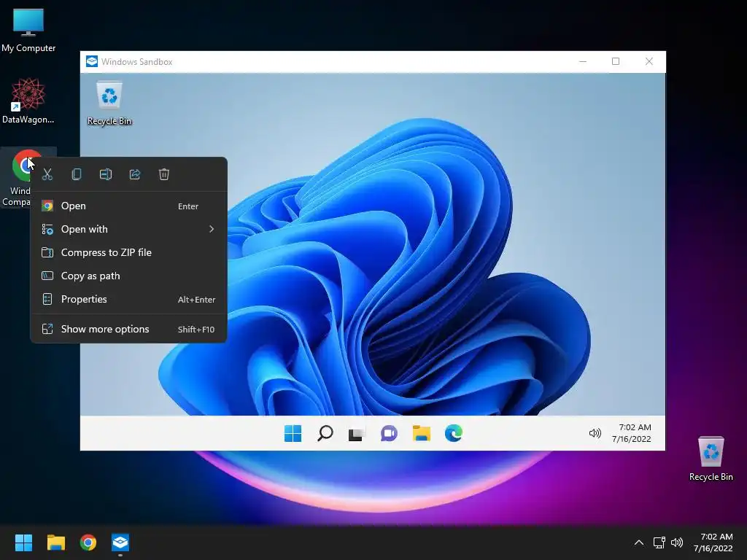Viewport: 747px width, 560px height.
Task: Click Sandbox clock showing 7:02 AM
Action: [632, 433]
